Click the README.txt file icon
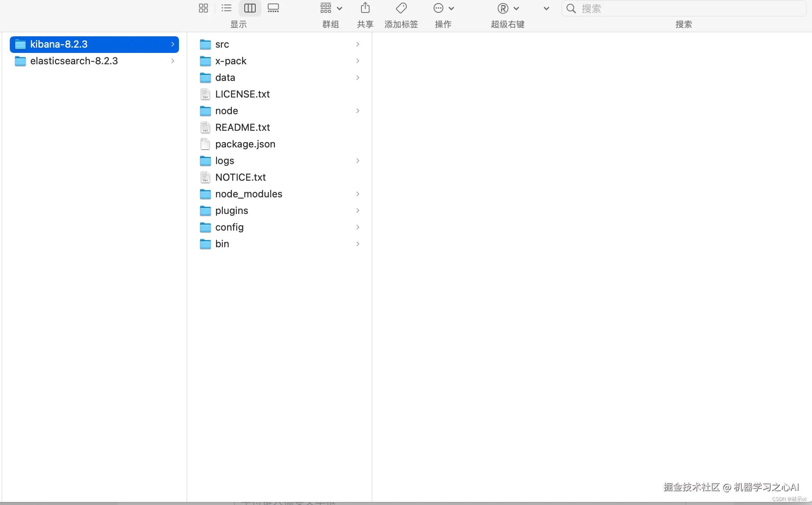This screenshot has height=505, width=812. pos(205,127)
